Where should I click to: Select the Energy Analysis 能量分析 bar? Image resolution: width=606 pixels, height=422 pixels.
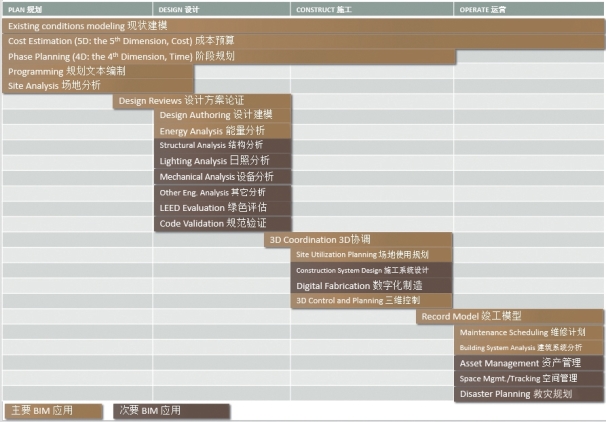pos(223,131)
